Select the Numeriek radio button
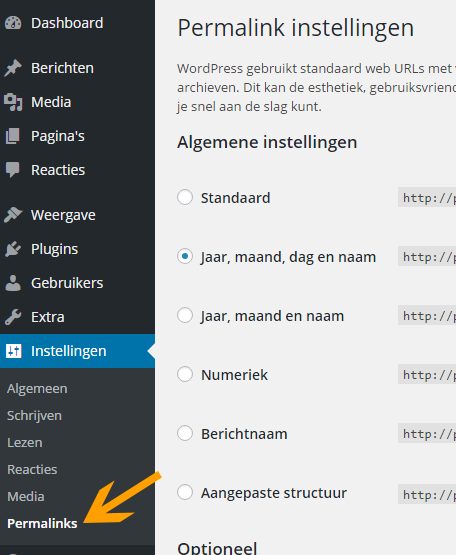Viewport: 456px width, 555px height. (185, 374)
